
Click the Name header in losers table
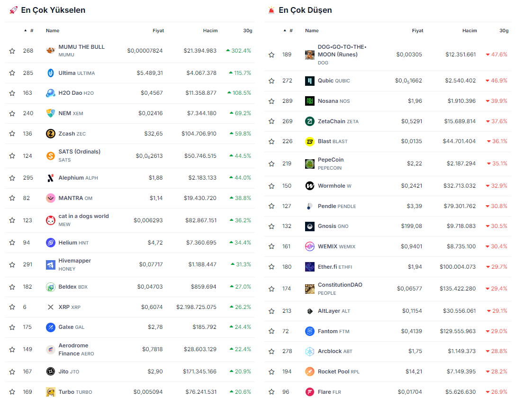[x=312, y=31]
